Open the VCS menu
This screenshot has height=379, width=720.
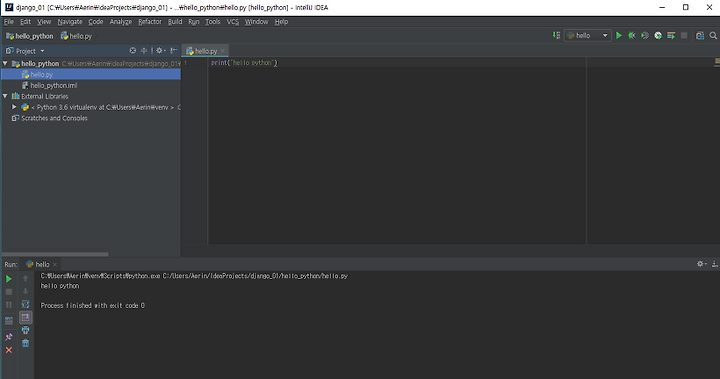[233, 22]
